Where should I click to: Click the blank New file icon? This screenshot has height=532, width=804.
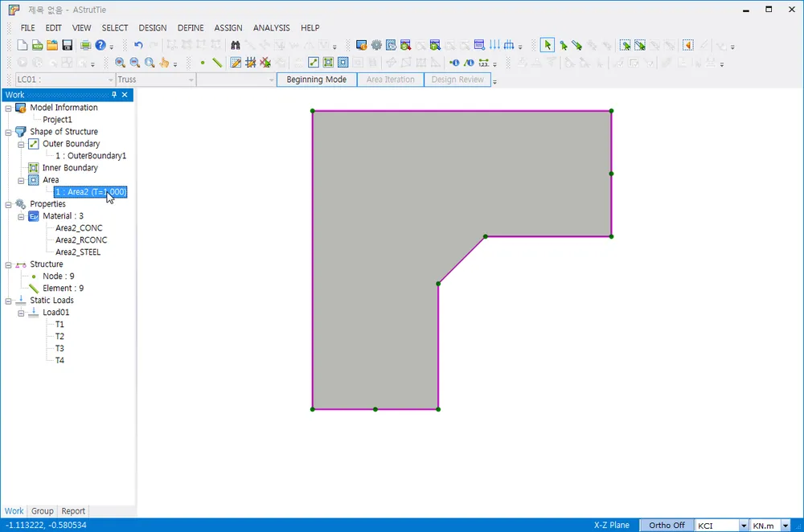[22, 46]
